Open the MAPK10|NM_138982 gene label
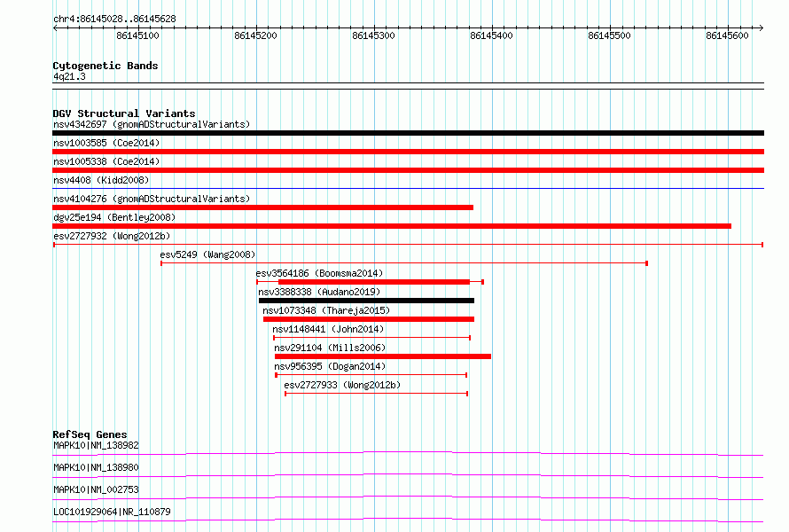This screenshot has width=789, height=532. tap(96, 445)
